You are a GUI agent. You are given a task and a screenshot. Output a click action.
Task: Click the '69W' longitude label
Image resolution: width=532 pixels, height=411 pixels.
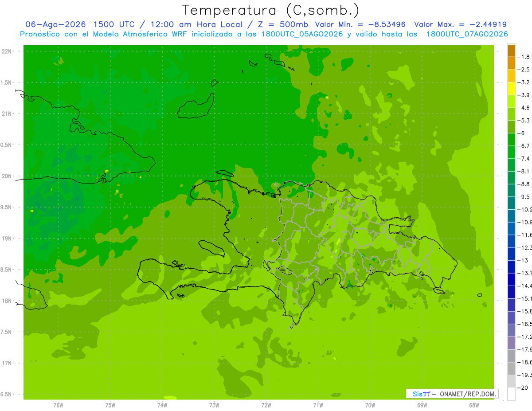pyautogui.click(x=422, y=405)
